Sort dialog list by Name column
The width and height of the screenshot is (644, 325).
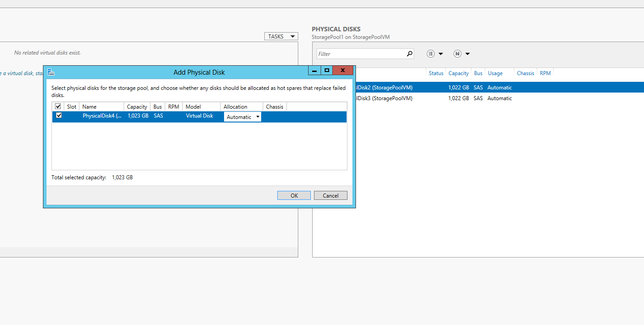tap(102, 107)
